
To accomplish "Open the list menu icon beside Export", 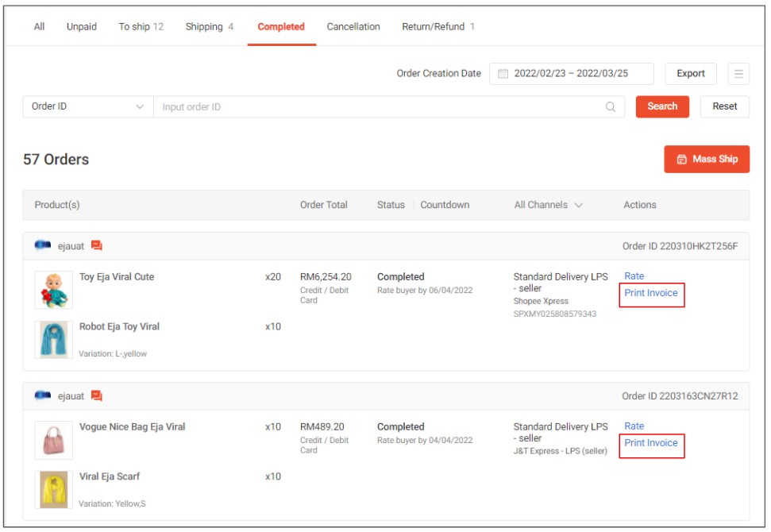I will pyautogui.click(x=737, y=73).
